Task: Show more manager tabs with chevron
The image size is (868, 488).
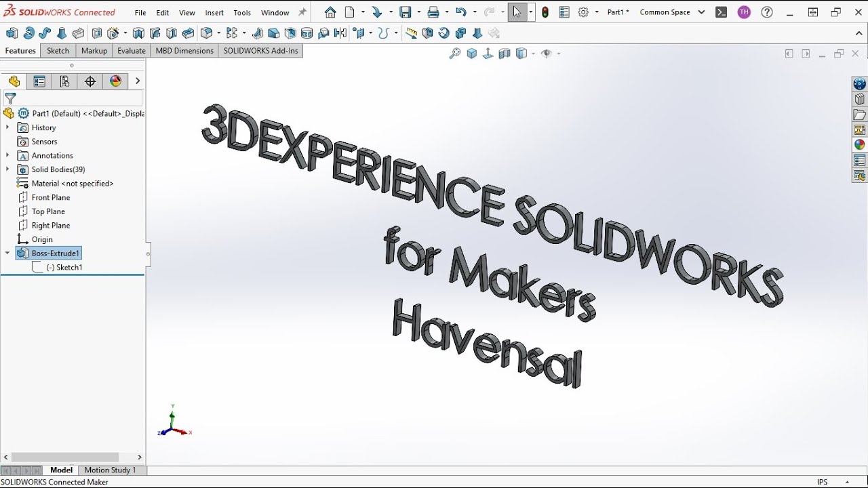Action: pos(138,81)
